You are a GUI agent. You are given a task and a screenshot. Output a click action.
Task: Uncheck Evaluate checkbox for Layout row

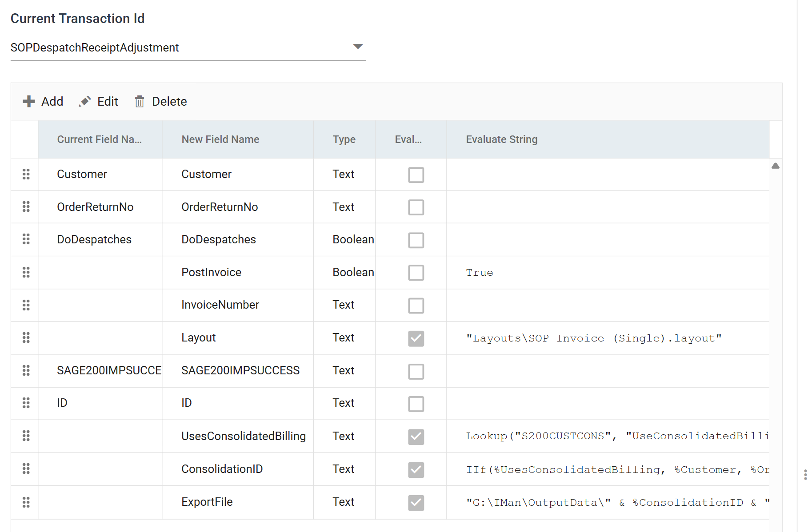pos(416,338)
